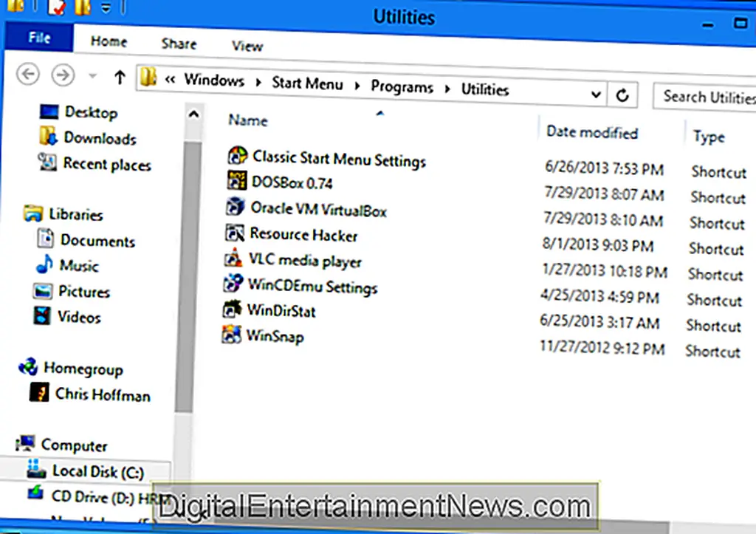Select the WinCDEmu Settings icon
Viewport: 756px width, 534px height.
click(x=233, y=284)
